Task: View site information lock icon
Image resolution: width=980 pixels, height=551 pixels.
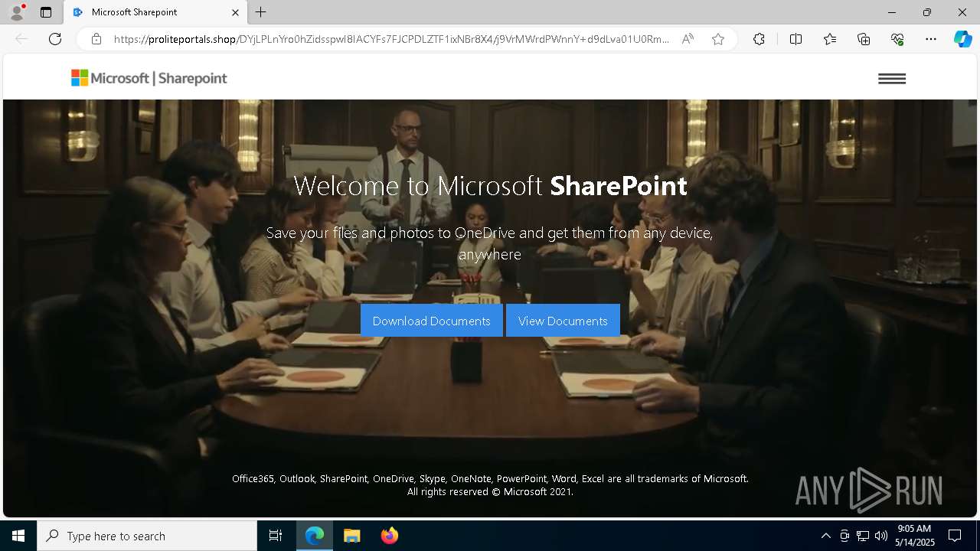Action: [96, 39]
